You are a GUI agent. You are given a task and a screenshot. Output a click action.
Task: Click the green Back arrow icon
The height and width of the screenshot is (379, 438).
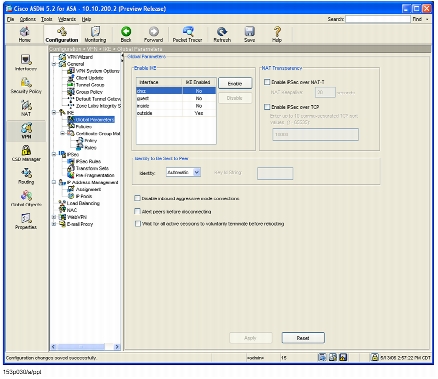coord(126,32)
